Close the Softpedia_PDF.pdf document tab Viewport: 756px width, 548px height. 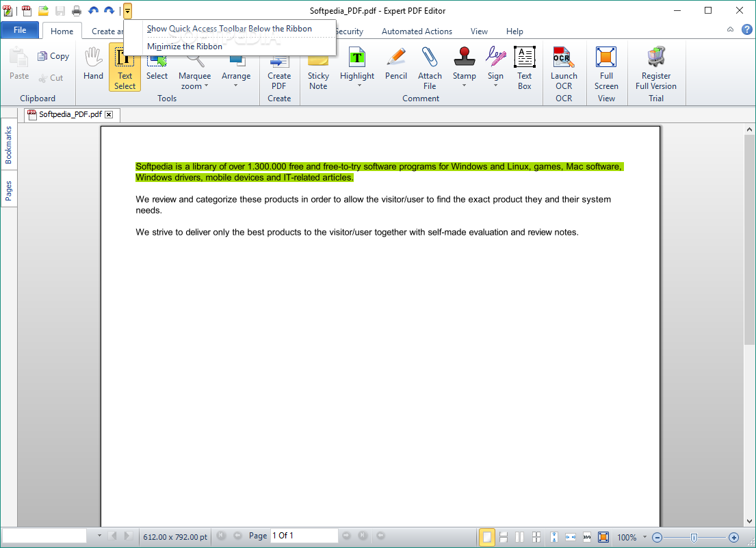[x=109, y=115]
